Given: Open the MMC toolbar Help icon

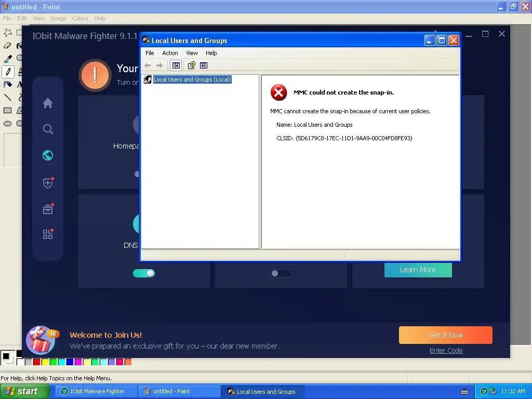Looking at the screenshot, I should pyautogui.click(x=192, y=65).
